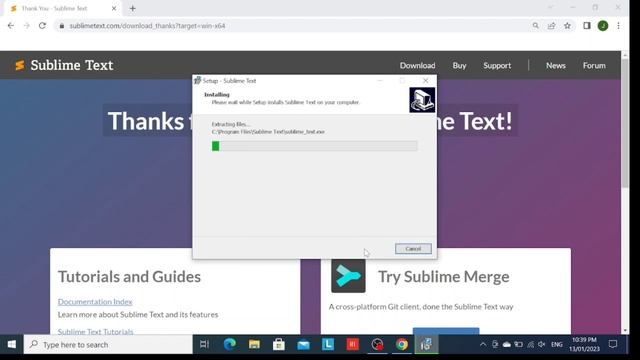Click the search/zoom icon in address bar
Viewport: 640px width, 360px height.
pyautogui.click(x=536, y=26)
